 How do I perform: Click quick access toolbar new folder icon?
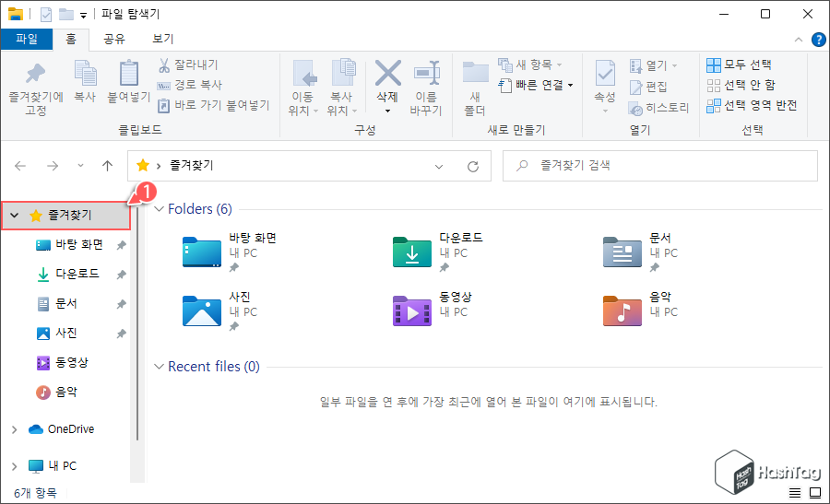pyautogui.click(x=66, y=14)
